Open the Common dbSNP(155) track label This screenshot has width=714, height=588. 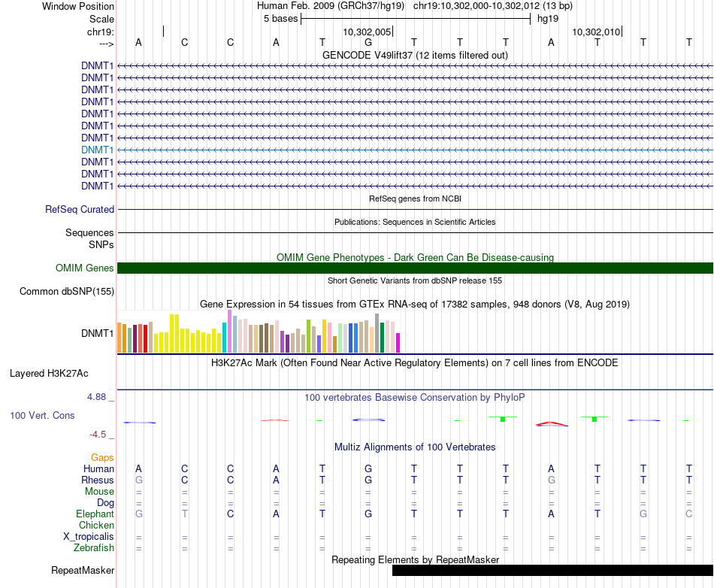66,292
